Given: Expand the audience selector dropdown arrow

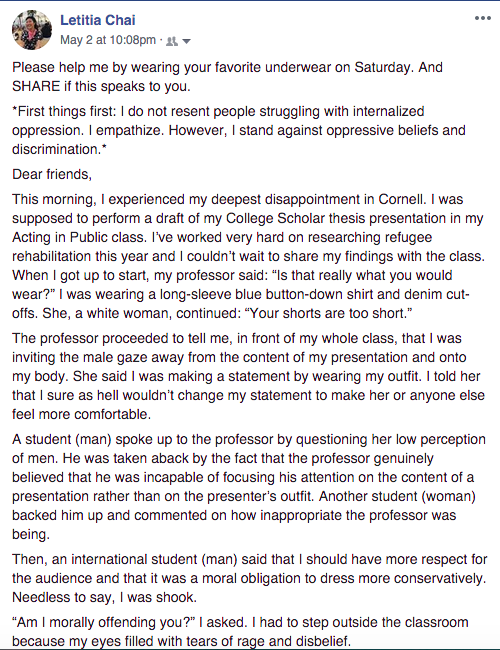Looking at the screenshot, I should (187, 41).
